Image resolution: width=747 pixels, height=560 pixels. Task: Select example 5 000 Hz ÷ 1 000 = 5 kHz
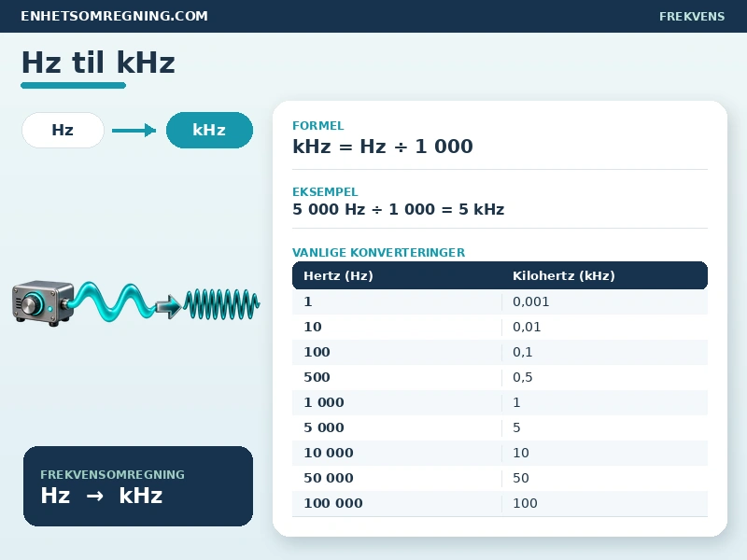(x=399, y=209)
